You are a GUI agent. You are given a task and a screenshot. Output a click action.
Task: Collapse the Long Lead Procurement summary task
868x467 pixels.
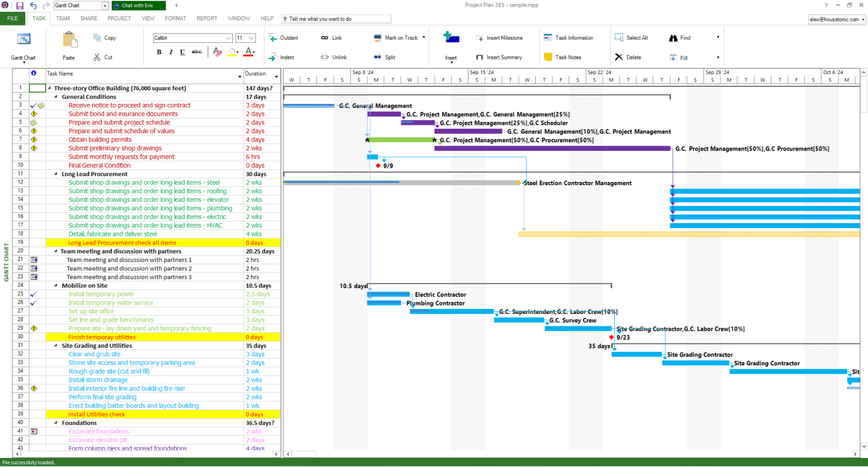tap(55, 174)
